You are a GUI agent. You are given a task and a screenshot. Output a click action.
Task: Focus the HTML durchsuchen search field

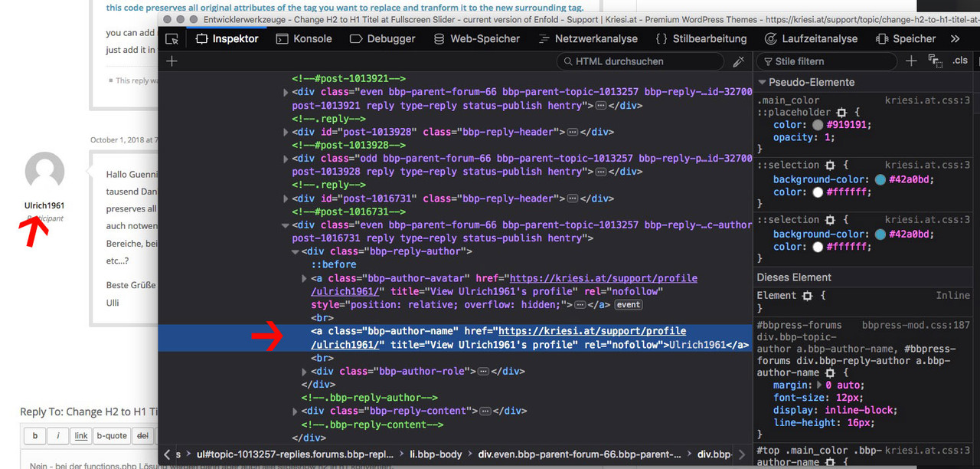point(640,61)
